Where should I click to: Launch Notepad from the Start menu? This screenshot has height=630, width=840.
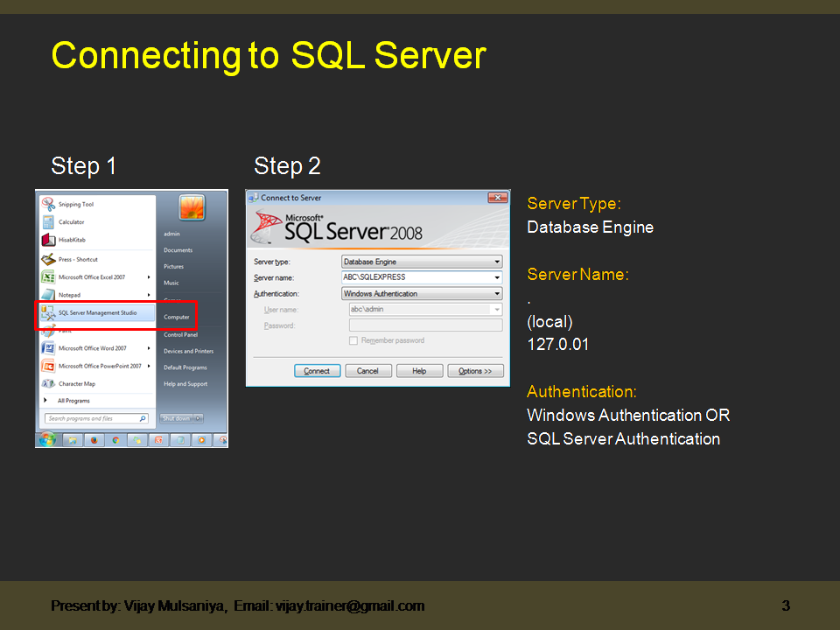[70, 295]
